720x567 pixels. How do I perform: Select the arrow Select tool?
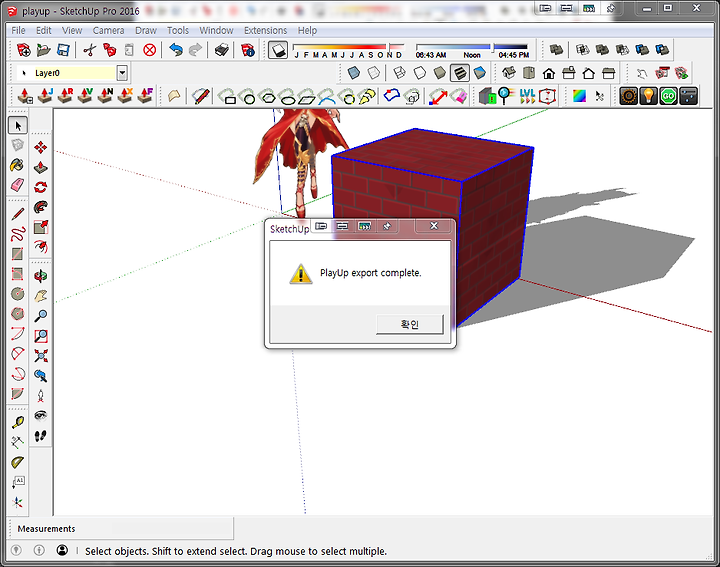[18, 125]
